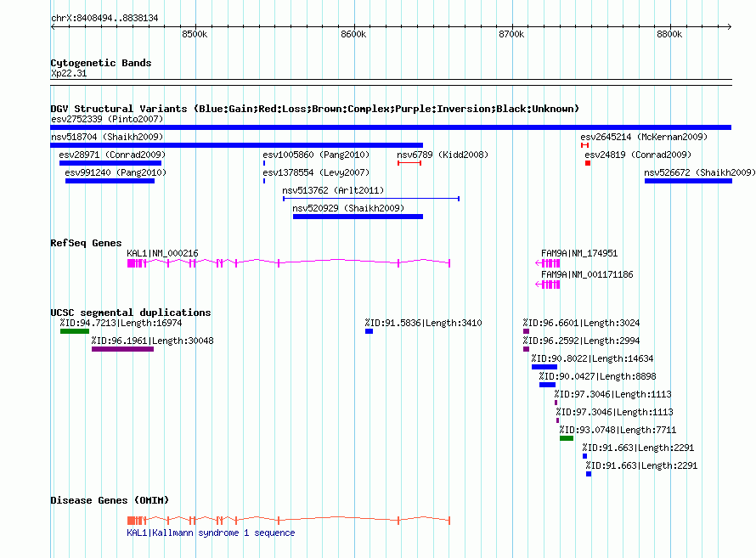756x558 pixels.
Task: Open the KAL1 Kallmann syndrome 1 sequence link
Action: coord(211,533)
